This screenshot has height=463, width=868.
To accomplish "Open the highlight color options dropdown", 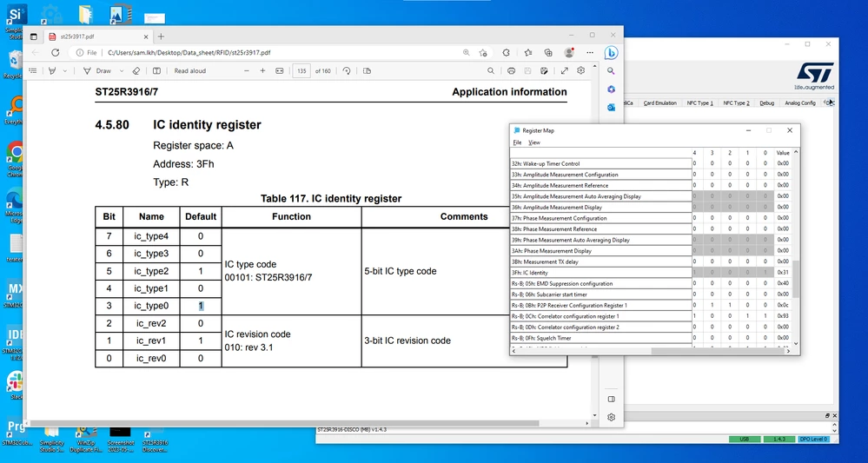I will (65, 71).
